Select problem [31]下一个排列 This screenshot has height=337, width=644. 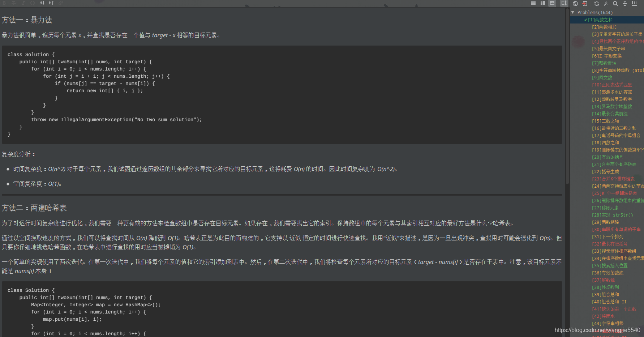pyautogui.click(x=607, y=237)
